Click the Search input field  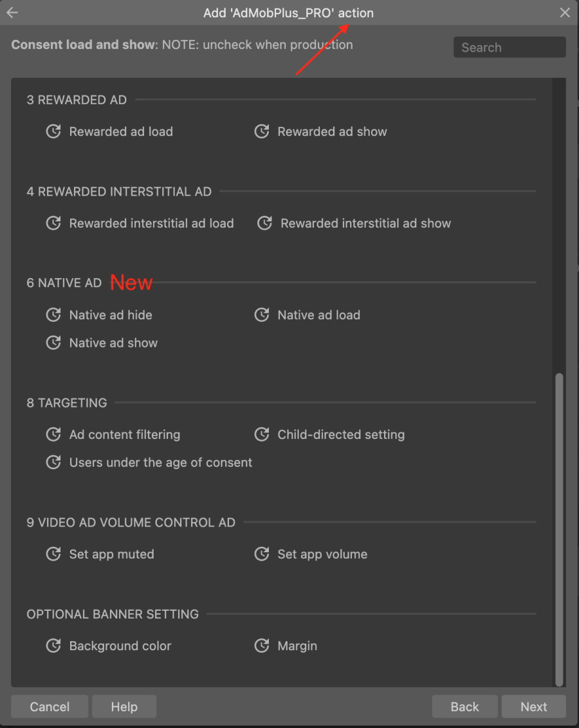510,47
